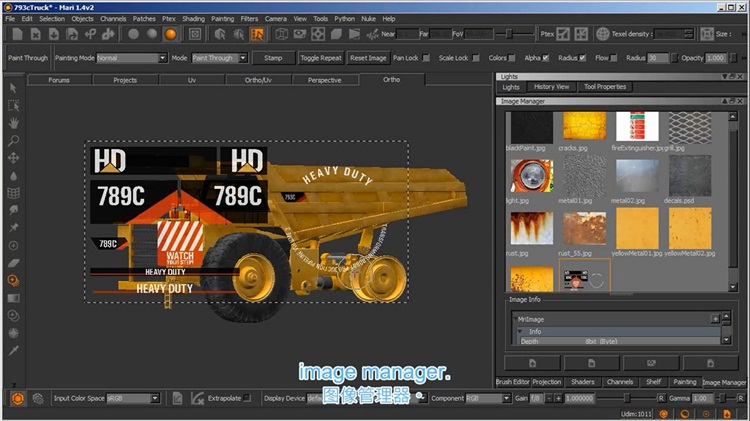Select the arrow Select tool in left toolbar

[13, 88]
